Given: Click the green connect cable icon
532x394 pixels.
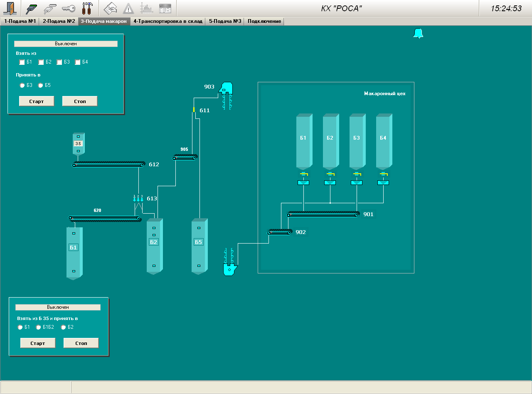Looking at the screenshot, I should [x=32, y=8].
